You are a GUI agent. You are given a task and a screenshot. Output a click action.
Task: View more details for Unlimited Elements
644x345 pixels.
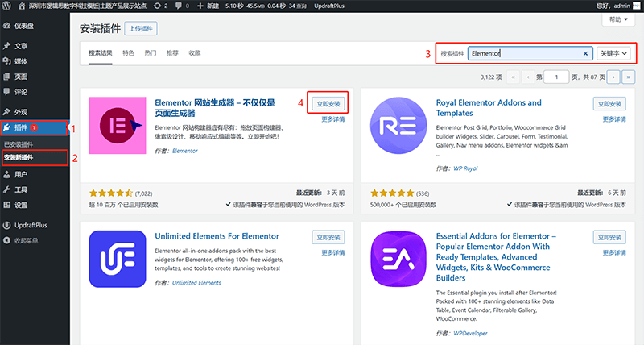coord(333,252)
